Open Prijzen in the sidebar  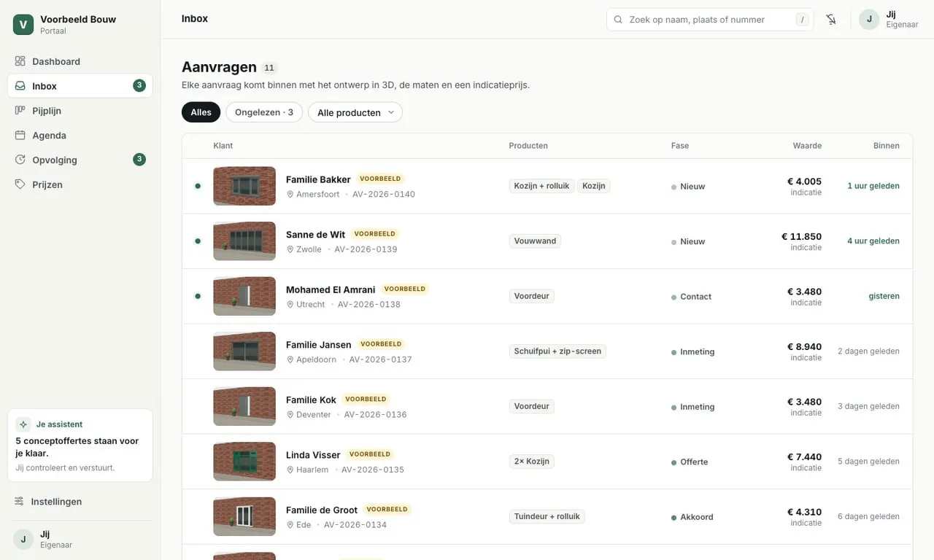pyautogui.click(x=80, y=184)
